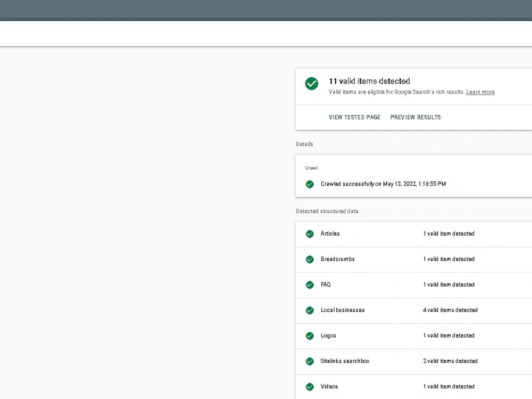Click the success check icon next to the Crawl status
532x399 pixels.
click(x=310, y=184)
